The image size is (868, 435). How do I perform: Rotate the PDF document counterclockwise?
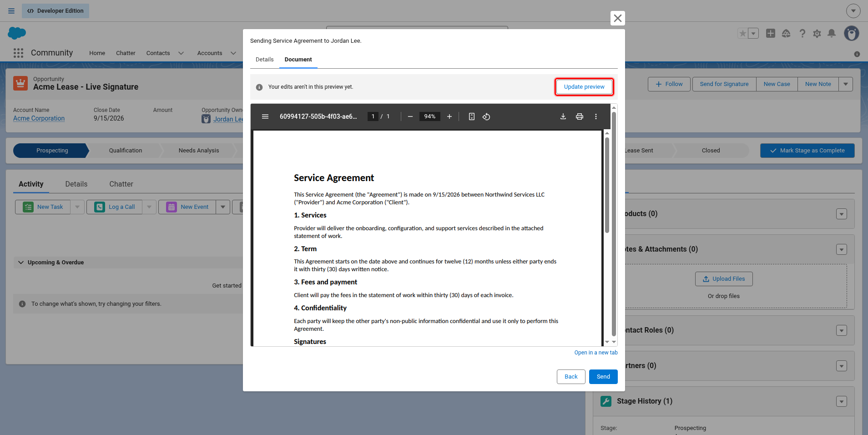[x=486, y=116]
